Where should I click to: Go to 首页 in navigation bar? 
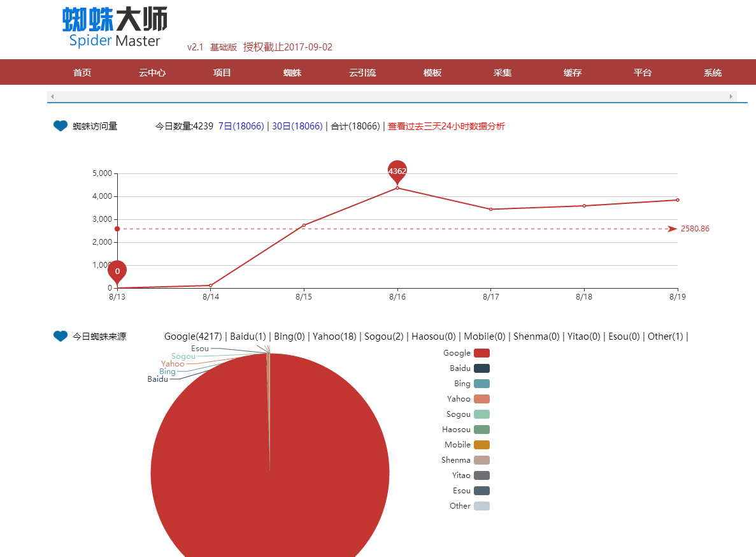point(82,73)
